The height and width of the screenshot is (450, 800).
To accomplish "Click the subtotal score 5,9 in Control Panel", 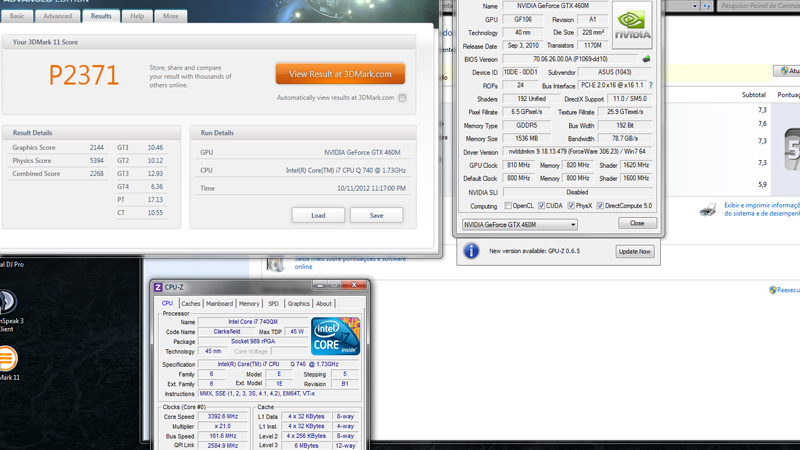I will point(762,185).
